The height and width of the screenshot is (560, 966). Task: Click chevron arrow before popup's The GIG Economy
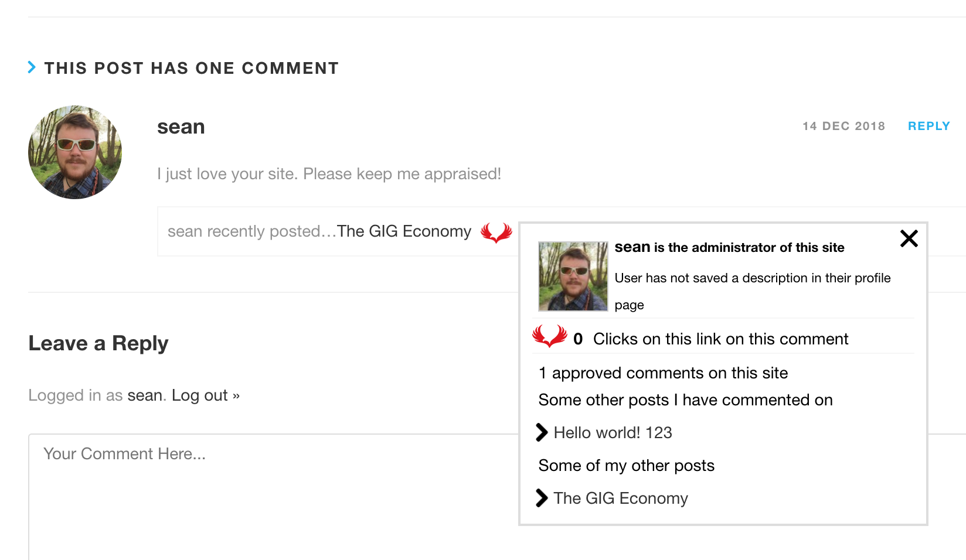542,498
